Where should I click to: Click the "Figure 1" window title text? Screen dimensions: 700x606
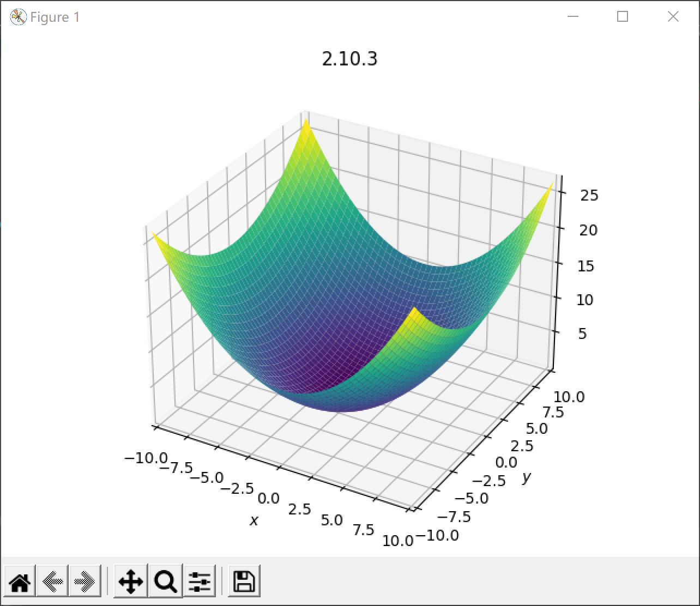pos(55,17)
